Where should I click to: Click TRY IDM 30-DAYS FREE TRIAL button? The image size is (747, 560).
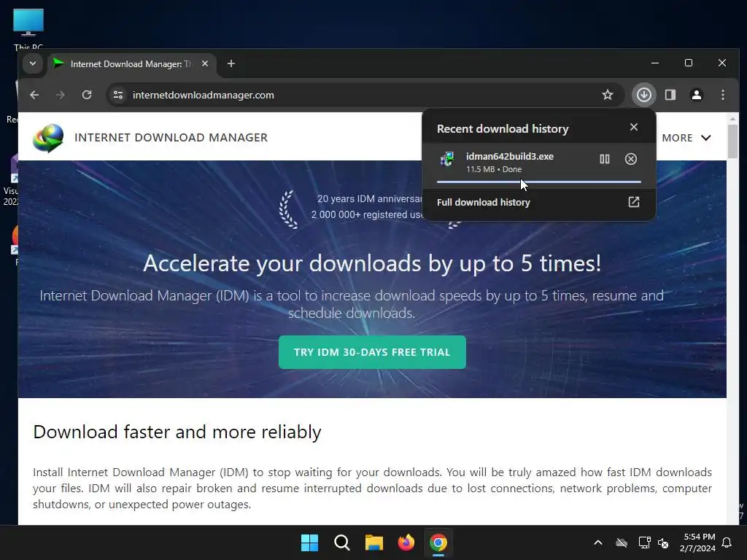pos(372,352)
